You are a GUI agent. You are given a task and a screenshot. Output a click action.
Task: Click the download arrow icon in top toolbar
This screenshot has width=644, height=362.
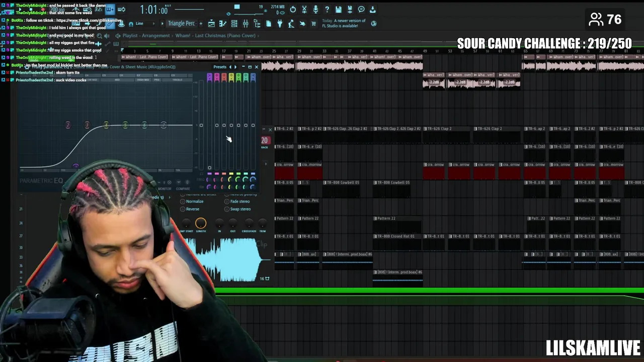pyautogui.click(x=373, y=9)
